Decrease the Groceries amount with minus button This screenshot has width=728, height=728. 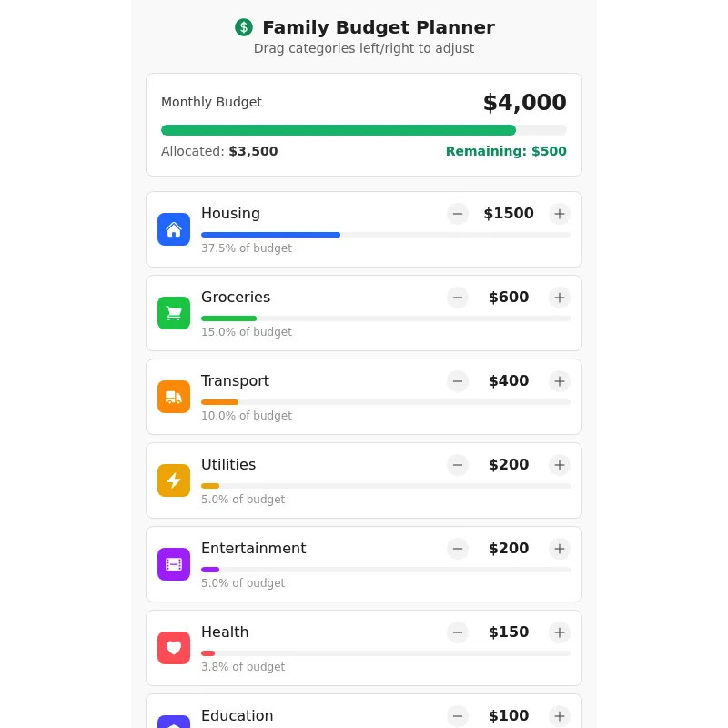(x=458, y=298)
